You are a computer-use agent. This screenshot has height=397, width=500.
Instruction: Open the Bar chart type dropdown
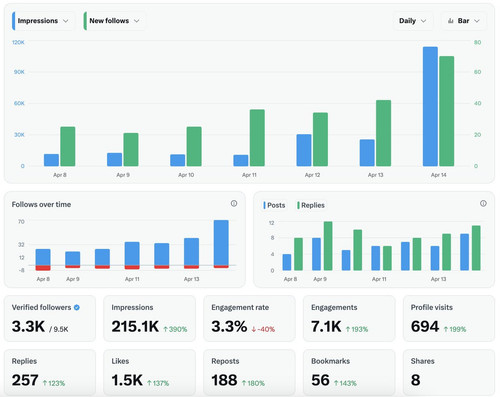pos(464,21)
